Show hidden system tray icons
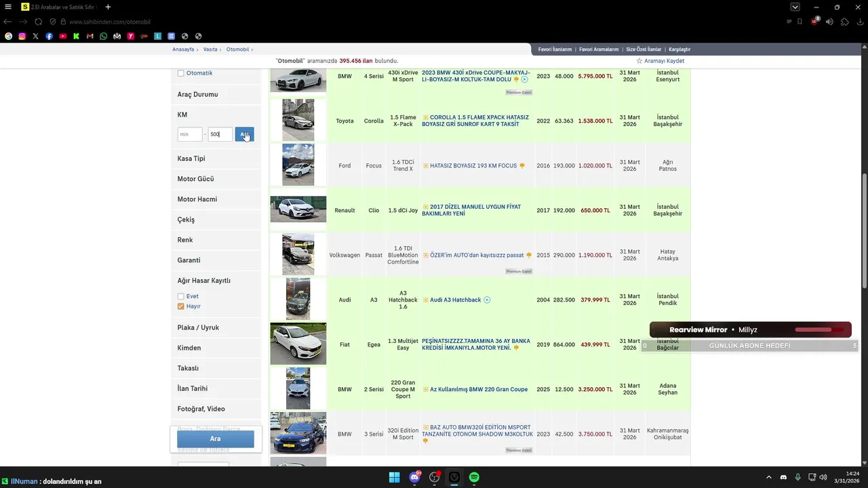This screenshot has height=488, width=868. 768,477
